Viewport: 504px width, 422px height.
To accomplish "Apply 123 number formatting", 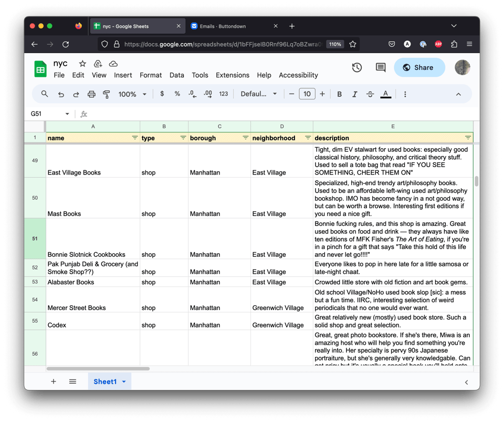I will [223, 94].
